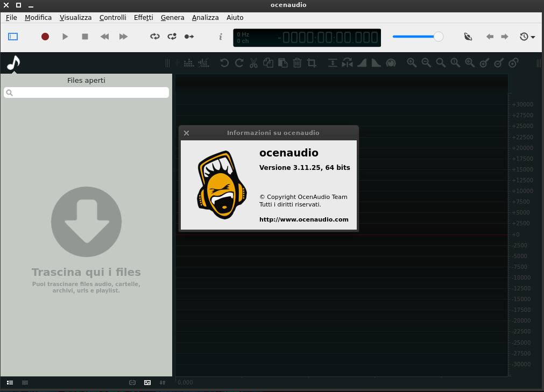Click the music note sounds tab icon

coord(13,63)
